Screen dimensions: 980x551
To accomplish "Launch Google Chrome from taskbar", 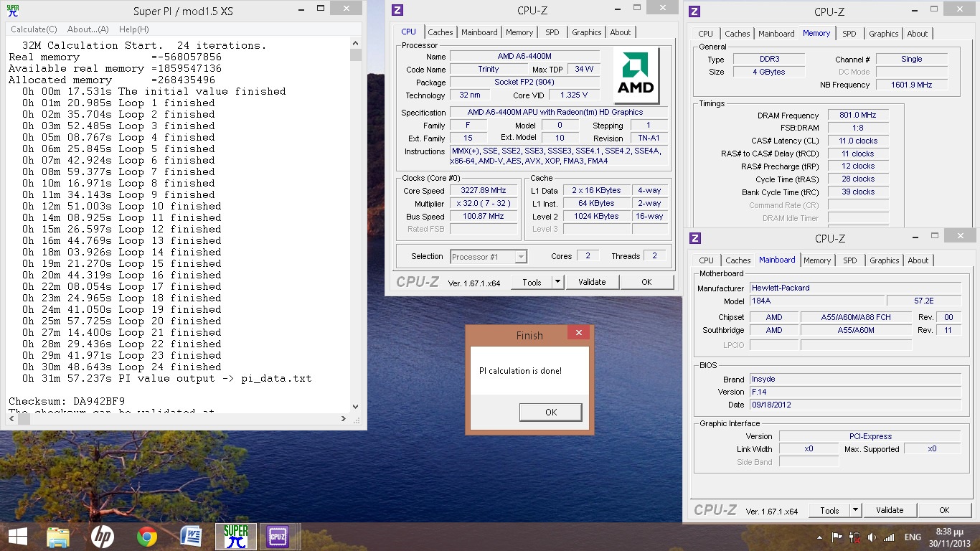I will [x=147, y=536].
